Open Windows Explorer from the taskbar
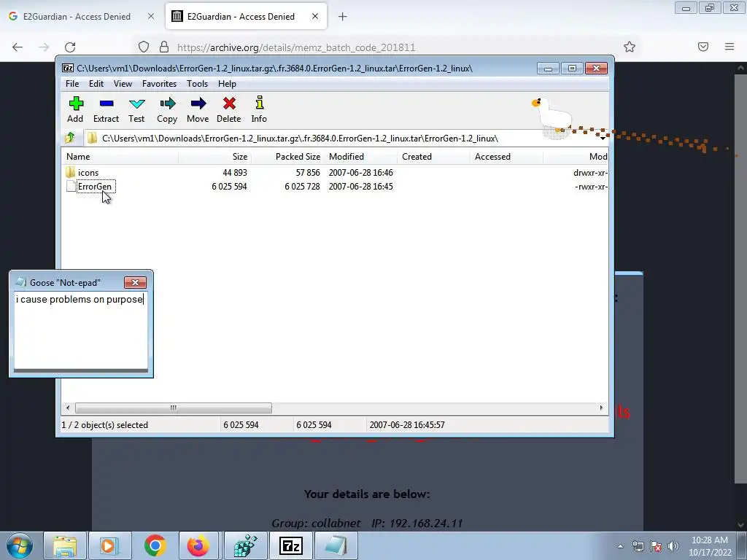The width and height of the screenshot is (747, 560). click(65, 545)
